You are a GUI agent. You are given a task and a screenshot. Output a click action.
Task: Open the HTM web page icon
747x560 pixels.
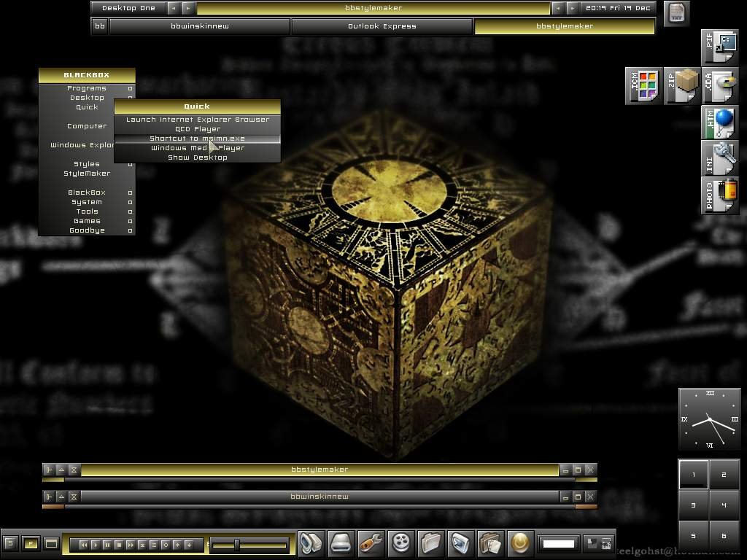[x=720, y=122]
